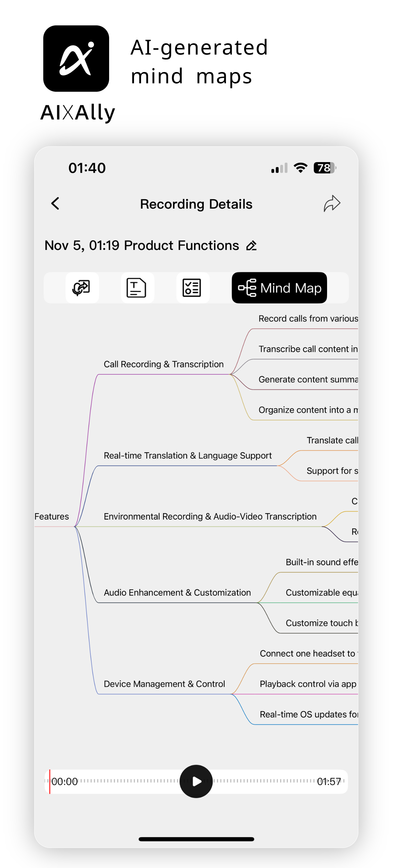Tap the battery indicator in status bar
Screen dimensions: 401x868
click(325, 168)
